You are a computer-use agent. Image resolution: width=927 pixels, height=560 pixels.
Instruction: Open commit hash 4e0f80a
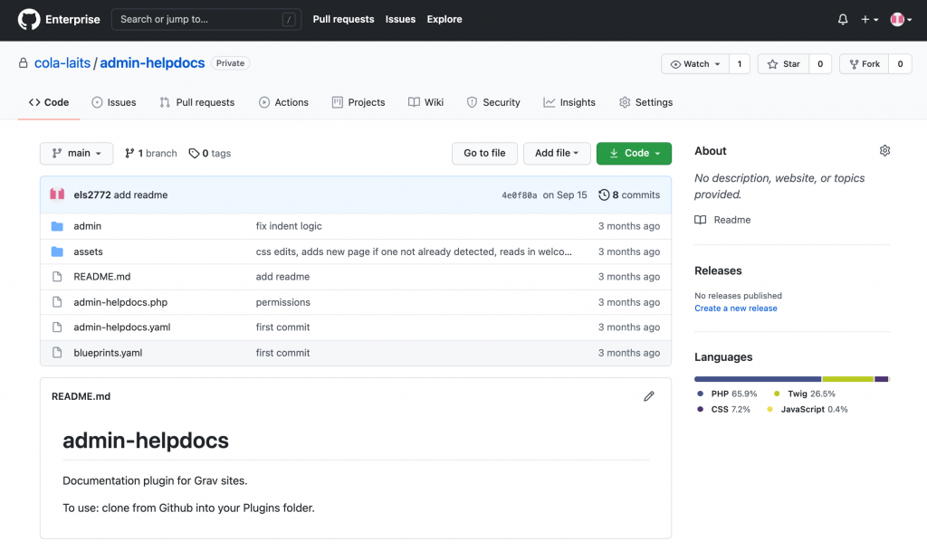click(x=519, y=195)
